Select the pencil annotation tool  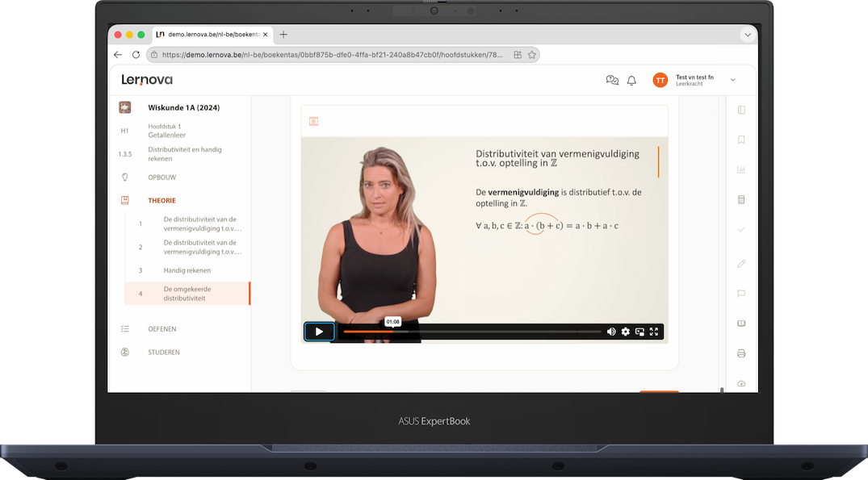coord(741,264)
